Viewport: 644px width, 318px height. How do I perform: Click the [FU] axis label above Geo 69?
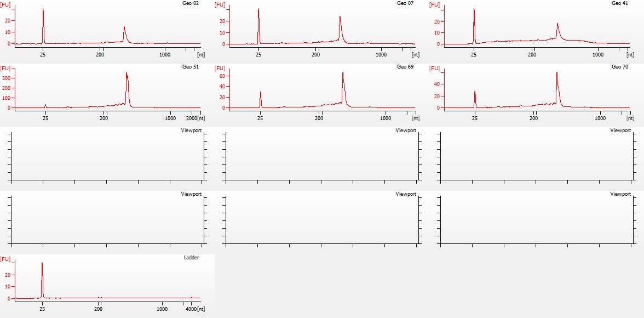tap(220, 69)
